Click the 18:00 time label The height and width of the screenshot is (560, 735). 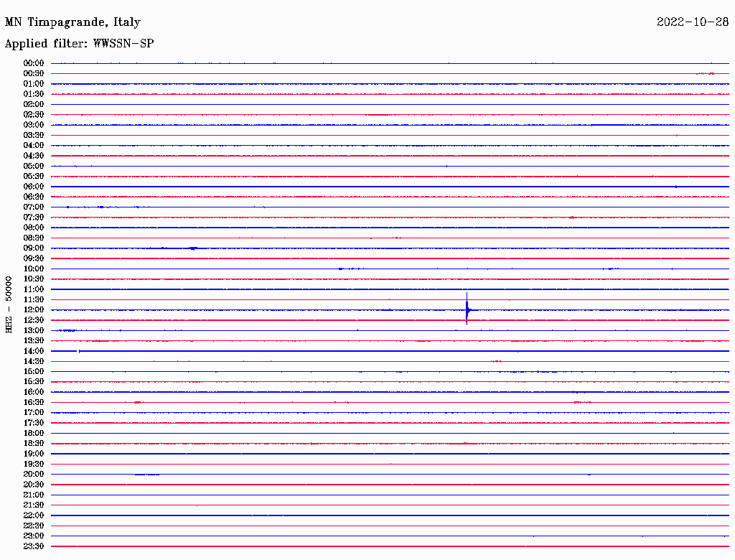tap(34, 434)
